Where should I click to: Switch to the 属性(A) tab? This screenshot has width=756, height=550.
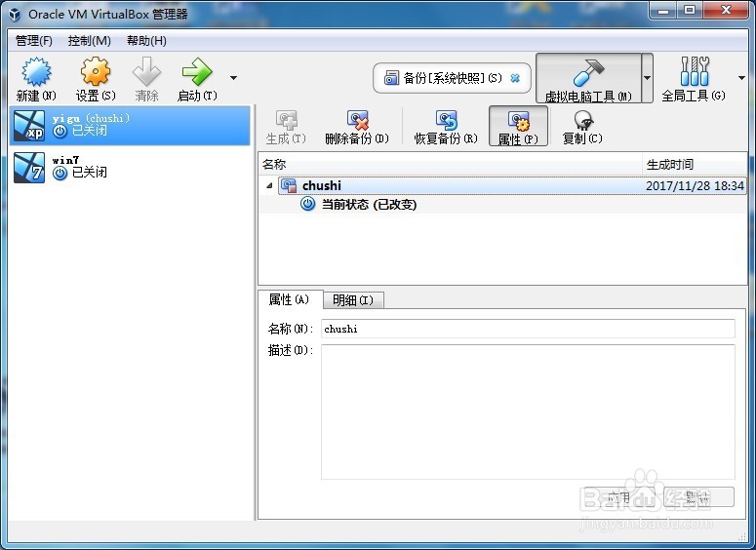(291, 299)
